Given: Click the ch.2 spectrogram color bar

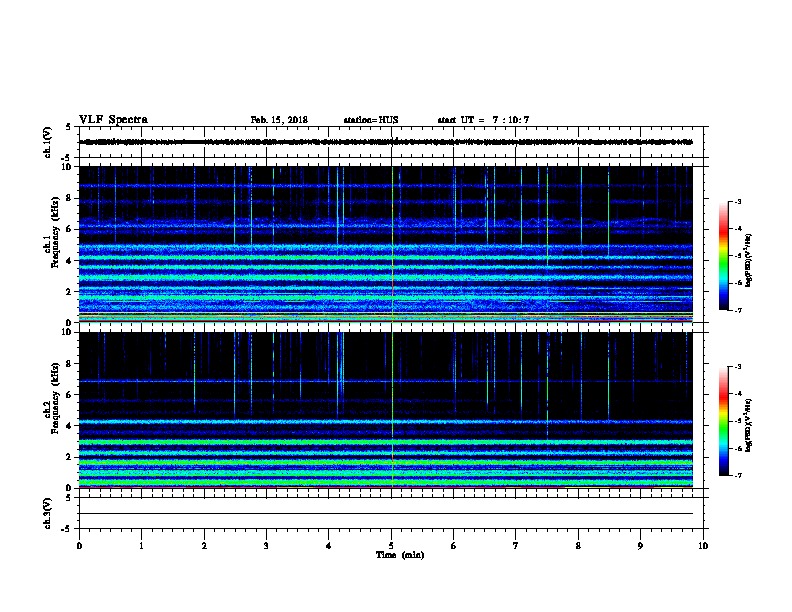Looking at the screenshot, I should click(723, 421).
